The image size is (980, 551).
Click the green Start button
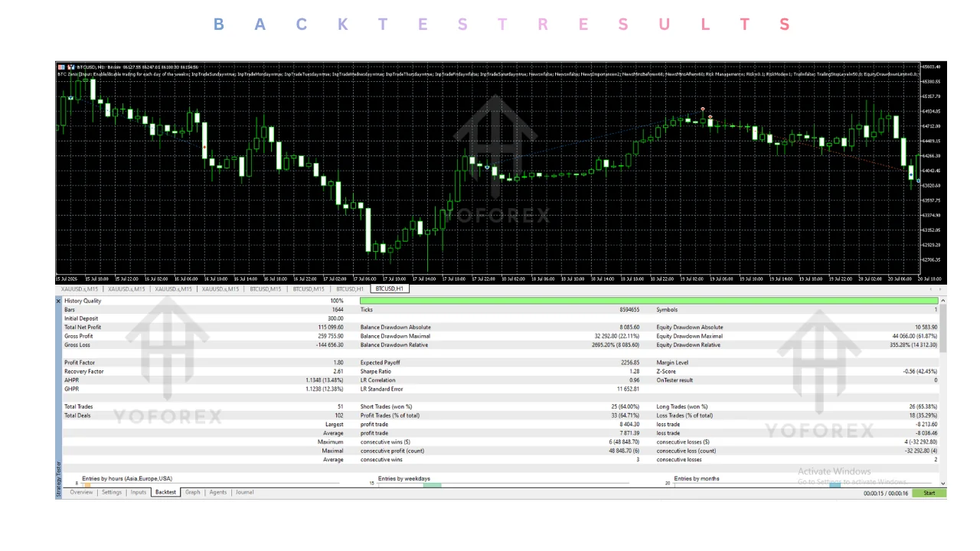coord(929,494)
